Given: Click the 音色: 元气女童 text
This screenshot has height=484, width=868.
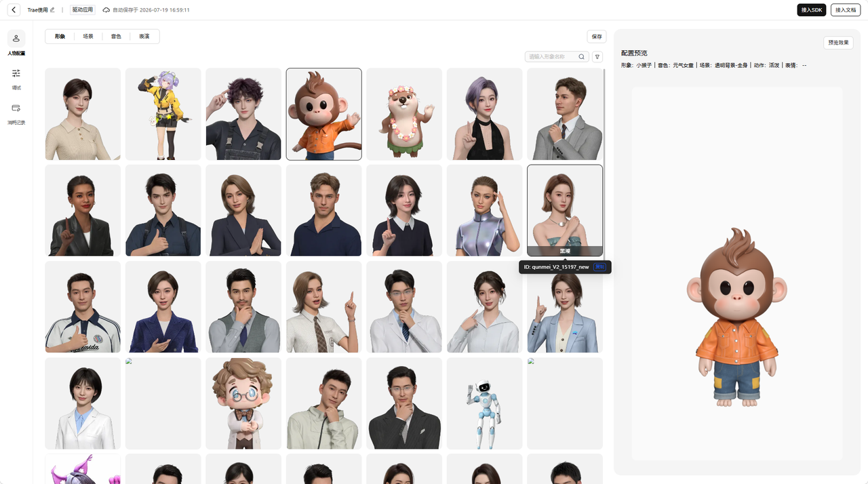Looking at the screenshot, I should pos(675,65).
